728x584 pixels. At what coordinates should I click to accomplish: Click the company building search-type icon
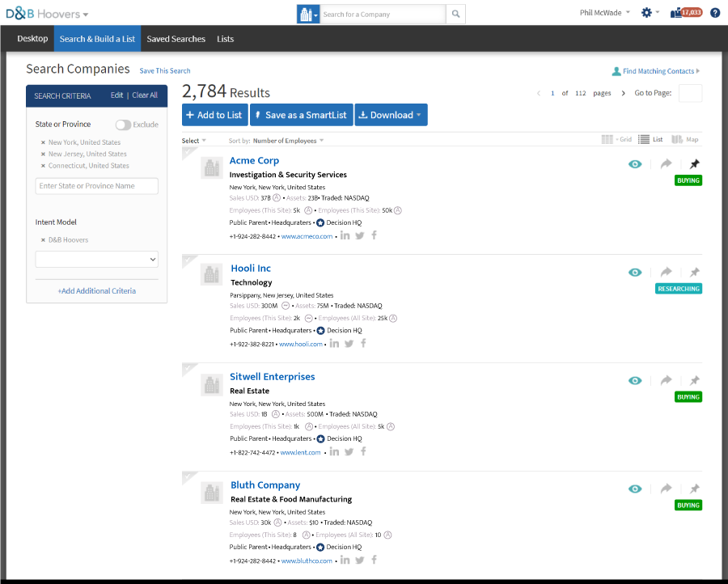coord(308,15)
